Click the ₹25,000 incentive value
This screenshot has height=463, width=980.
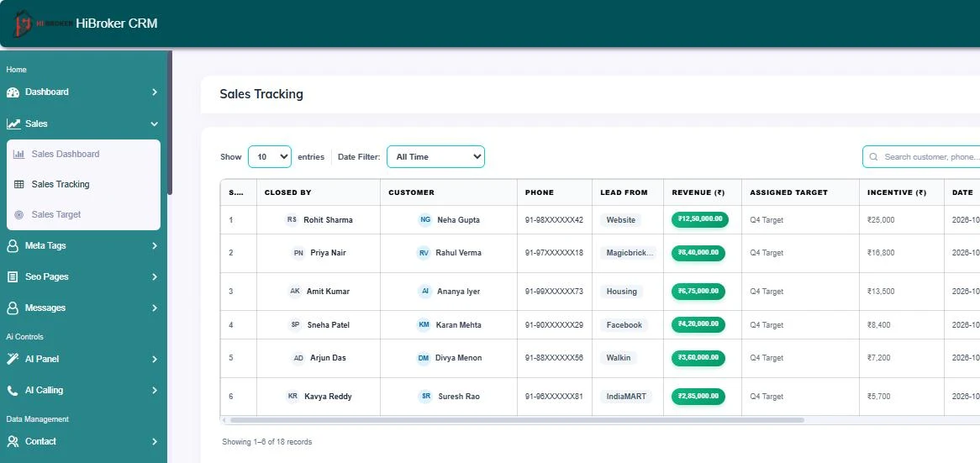point(882,220)
